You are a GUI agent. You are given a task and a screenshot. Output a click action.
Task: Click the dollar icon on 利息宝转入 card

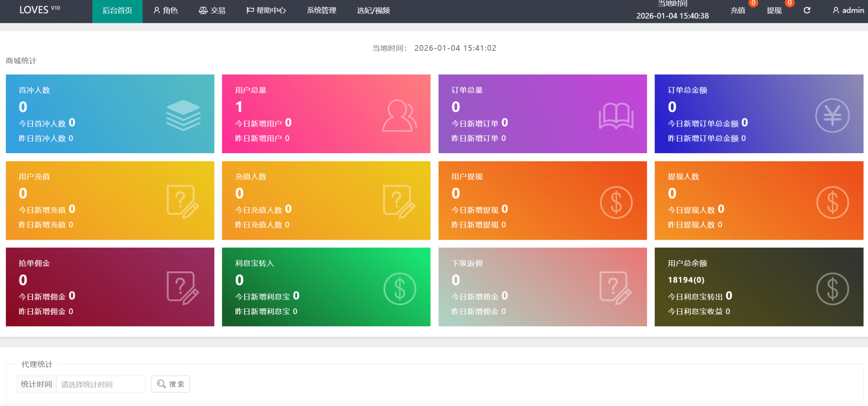click(400, 289)
